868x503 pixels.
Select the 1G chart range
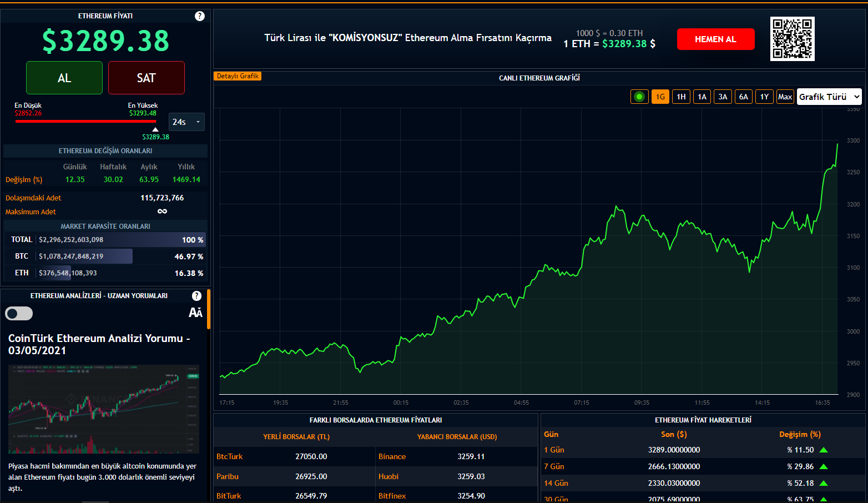point(660,97)
